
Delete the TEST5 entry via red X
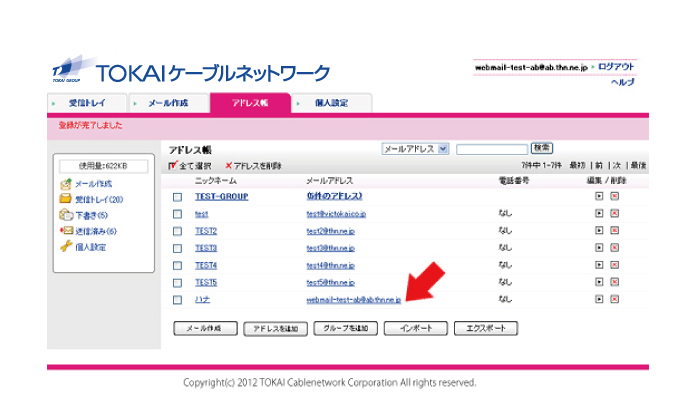(615, 282)
